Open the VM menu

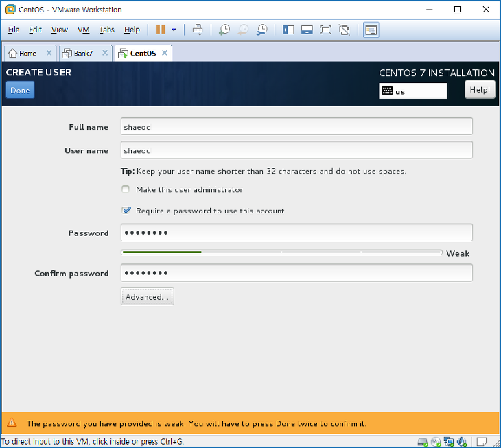[x=84, y=30]
